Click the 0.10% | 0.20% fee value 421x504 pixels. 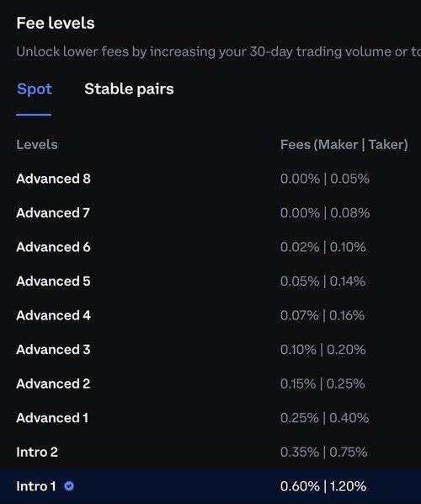(x=322, y=350)
